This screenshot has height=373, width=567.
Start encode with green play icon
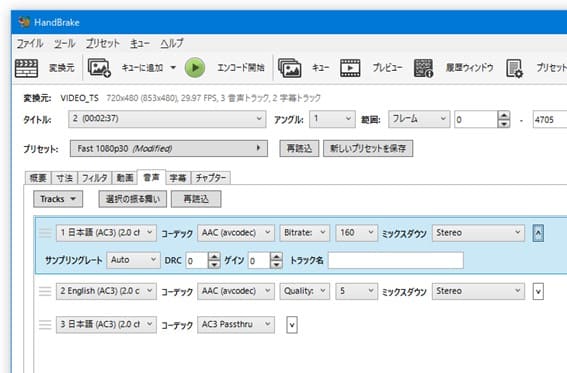(195, 68)
